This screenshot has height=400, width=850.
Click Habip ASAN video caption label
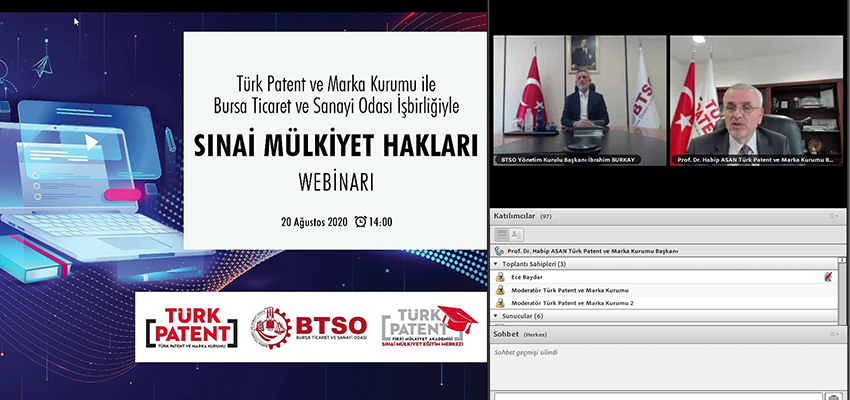click(x=757, y=160)
